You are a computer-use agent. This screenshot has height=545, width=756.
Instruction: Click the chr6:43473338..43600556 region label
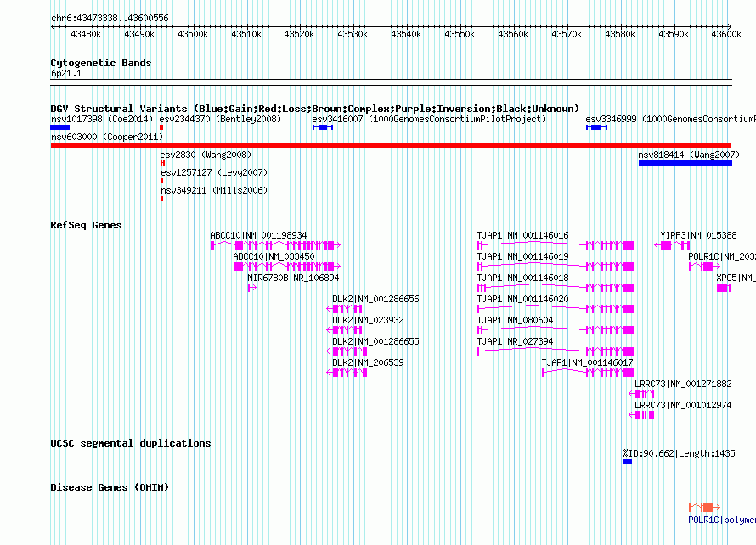point(110,19)
